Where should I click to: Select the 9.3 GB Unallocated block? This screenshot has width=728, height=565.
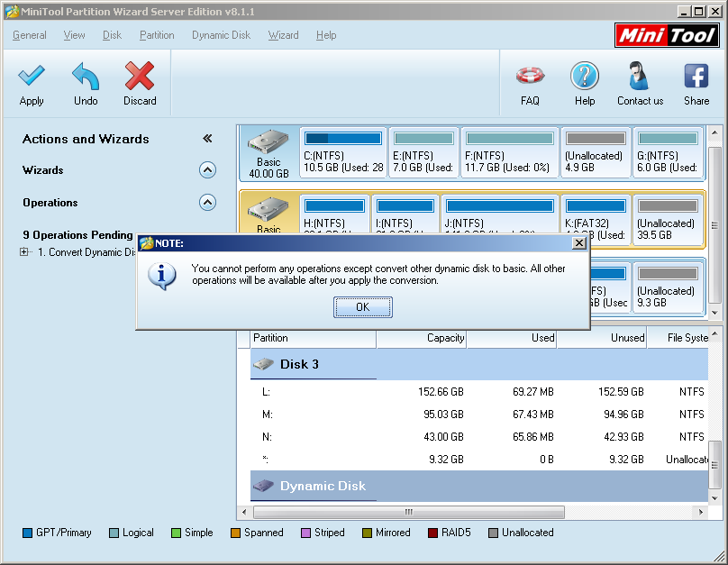tap(668, 287)
